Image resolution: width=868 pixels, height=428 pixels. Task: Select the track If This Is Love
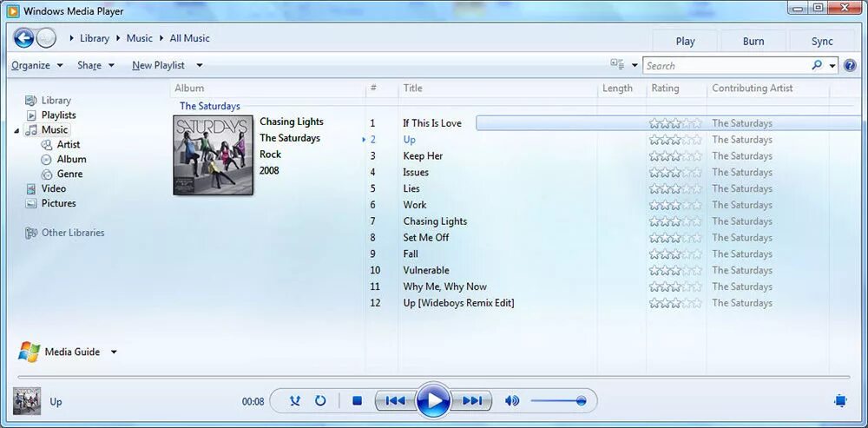[431, 123]
